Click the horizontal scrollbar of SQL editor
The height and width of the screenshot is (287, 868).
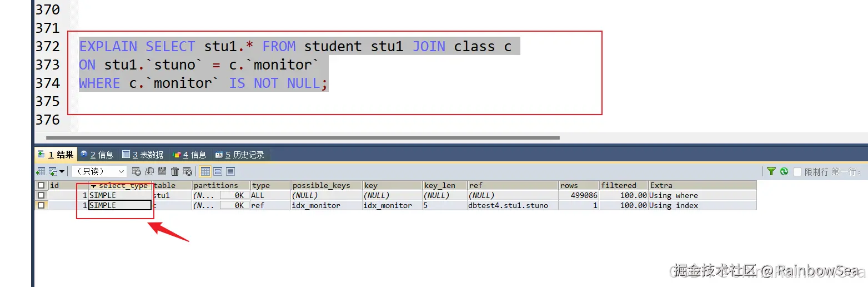303,137
